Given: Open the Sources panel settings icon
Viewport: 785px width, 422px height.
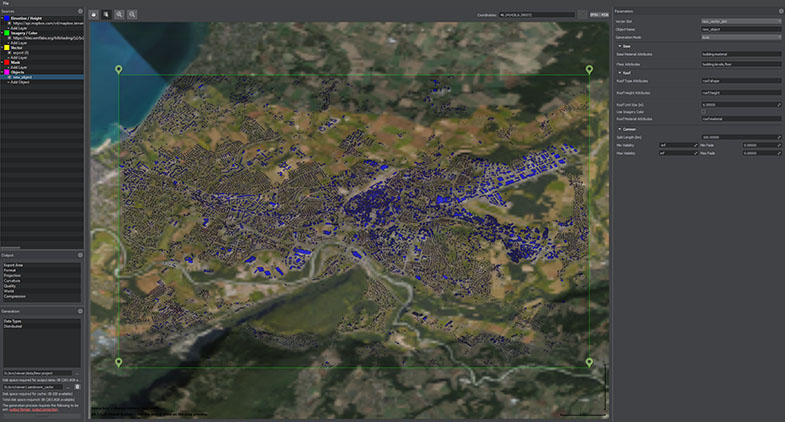Looking at the screenshot, I should pyautogui.click(x=80, y=11).
